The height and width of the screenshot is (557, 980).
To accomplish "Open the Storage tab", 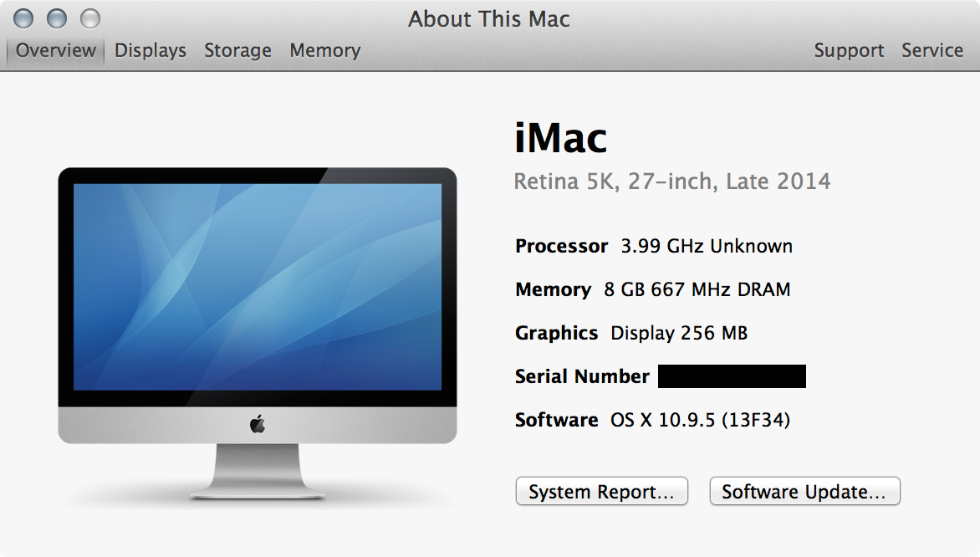I will tap(237, 50).
